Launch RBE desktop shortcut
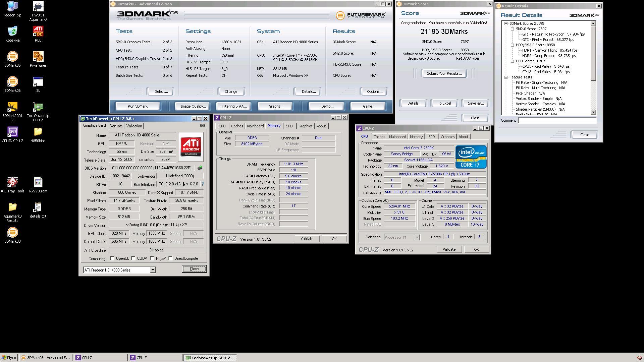 (38, 34)
